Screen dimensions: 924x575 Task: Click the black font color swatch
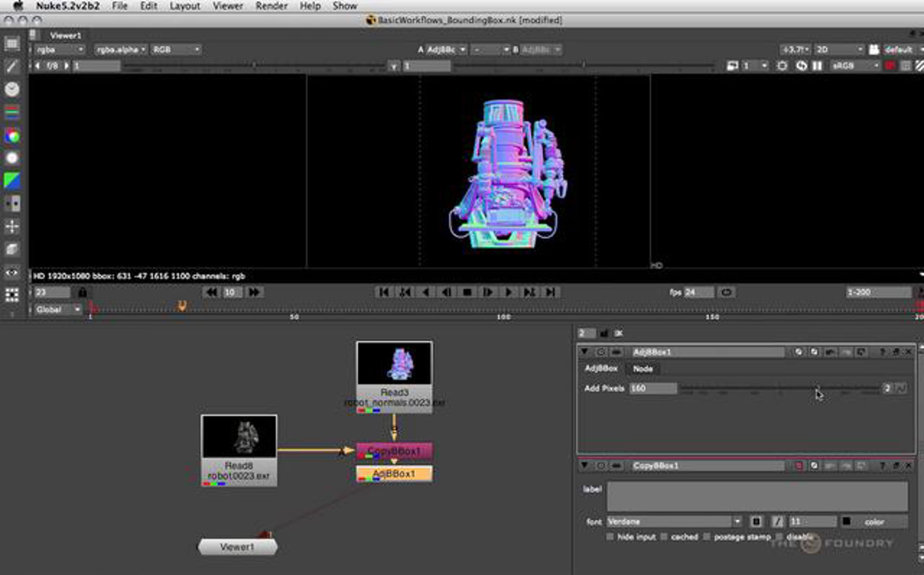tap(847, 522)
